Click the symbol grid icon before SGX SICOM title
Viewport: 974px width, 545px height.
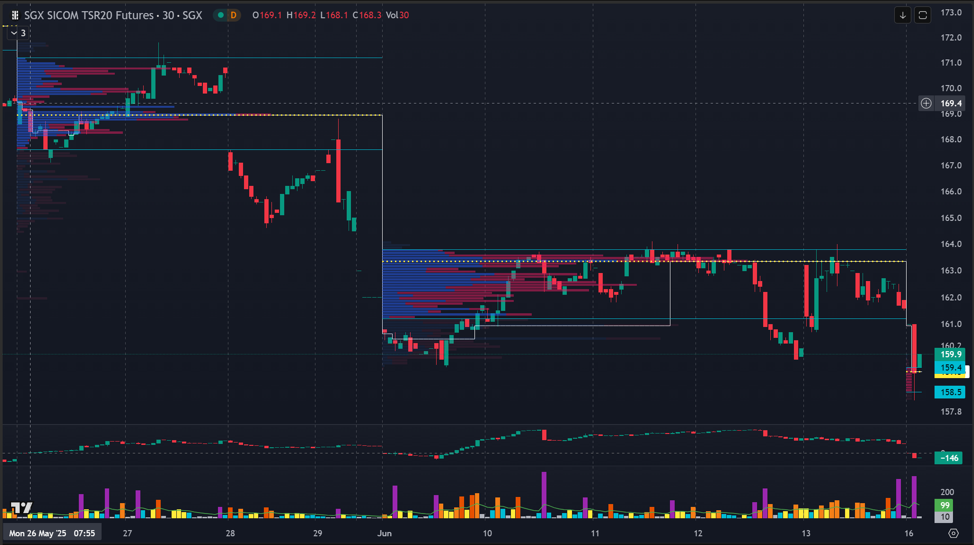pyautogui.click(x=15, y=15)
